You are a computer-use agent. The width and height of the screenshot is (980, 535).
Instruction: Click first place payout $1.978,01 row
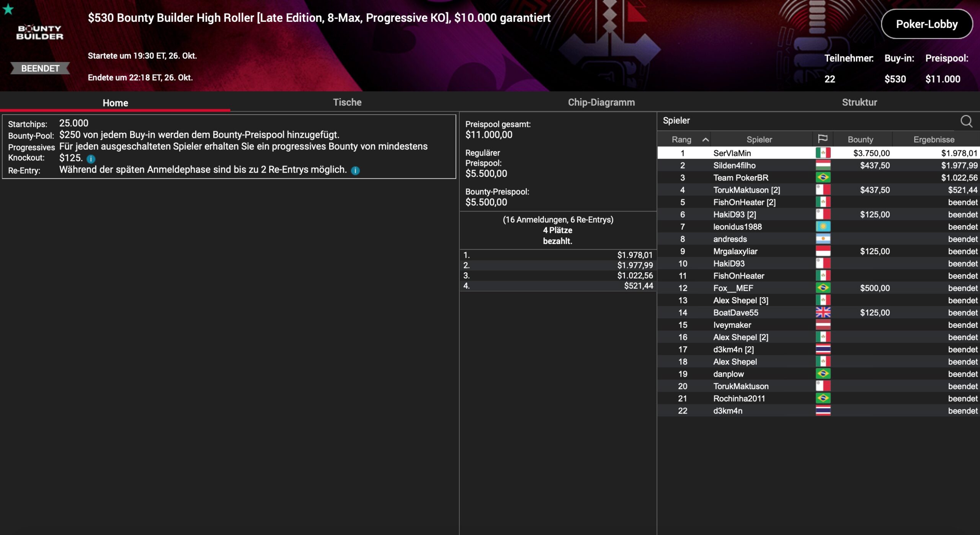pyautogui.click(x=558, y=255)
